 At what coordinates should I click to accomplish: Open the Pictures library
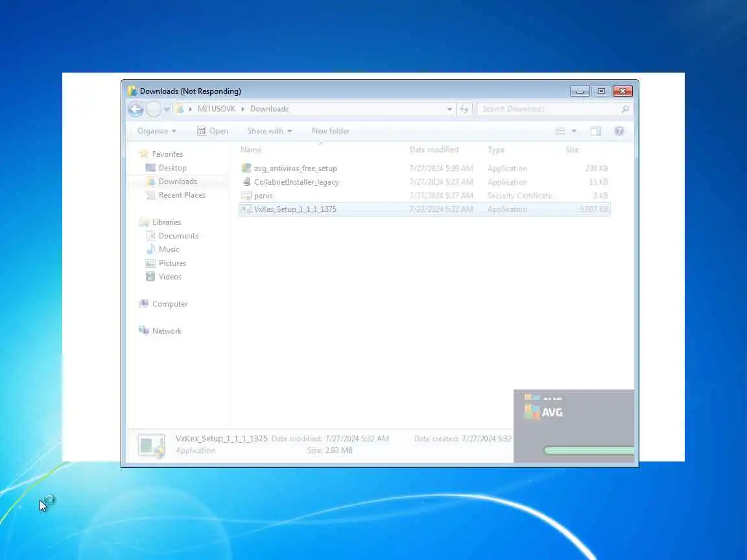pos(172,263)
